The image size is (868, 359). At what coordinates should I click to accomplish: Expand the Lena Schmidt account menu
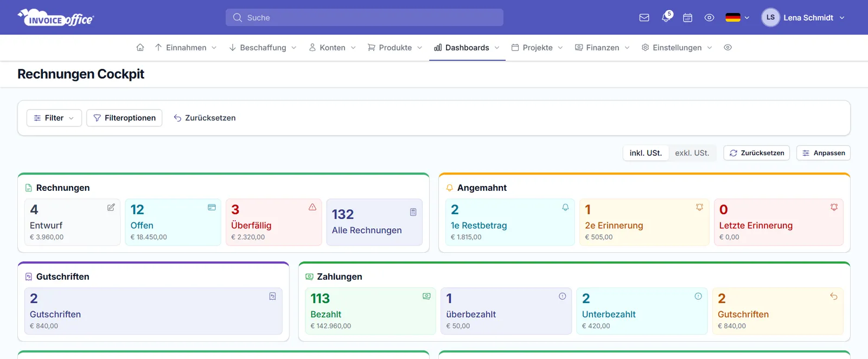(814, 17)
